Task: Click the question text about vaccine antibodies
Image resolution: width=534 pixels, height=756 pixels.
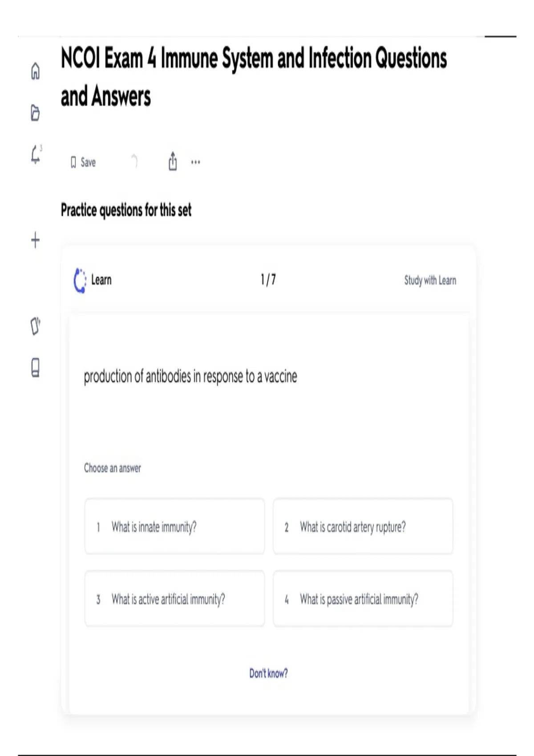Action: click(190, 377)
